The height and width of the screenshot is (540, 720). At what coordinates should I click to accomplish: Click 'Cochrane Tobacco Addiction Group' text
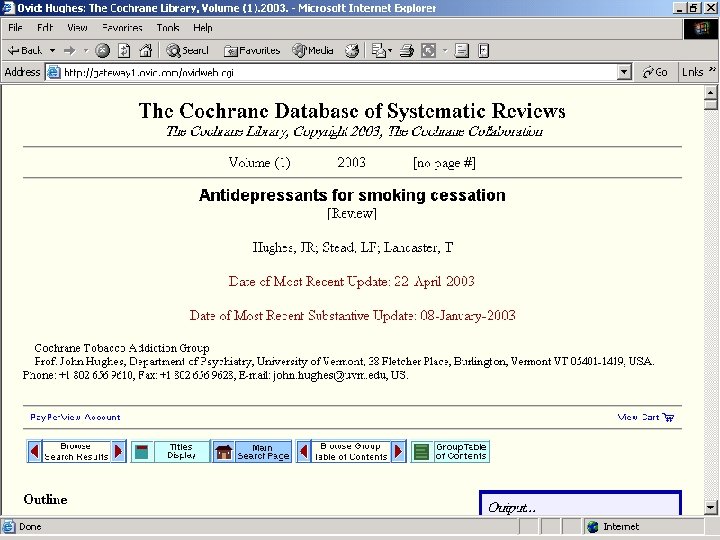click(x=122, y=348)
